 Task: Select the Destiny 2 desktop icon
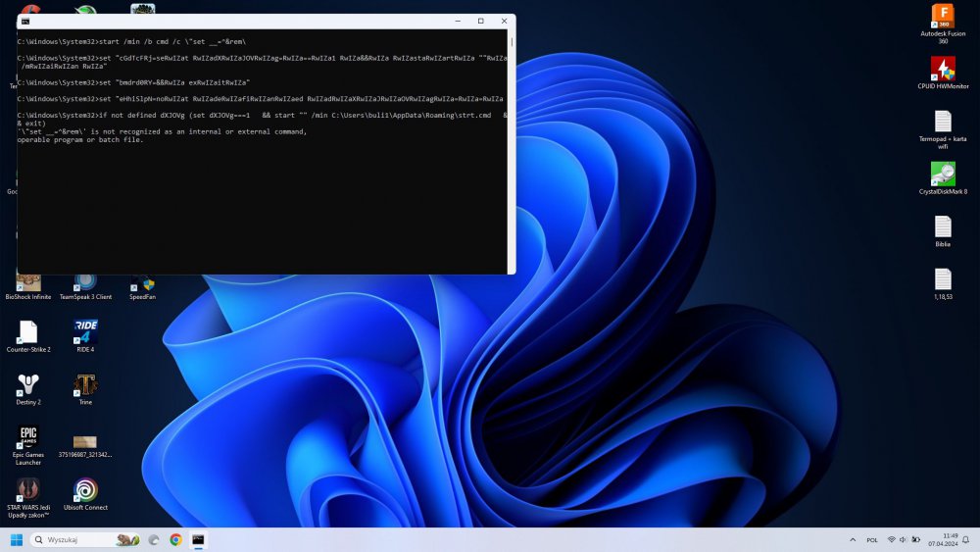[x=28, y=385]
